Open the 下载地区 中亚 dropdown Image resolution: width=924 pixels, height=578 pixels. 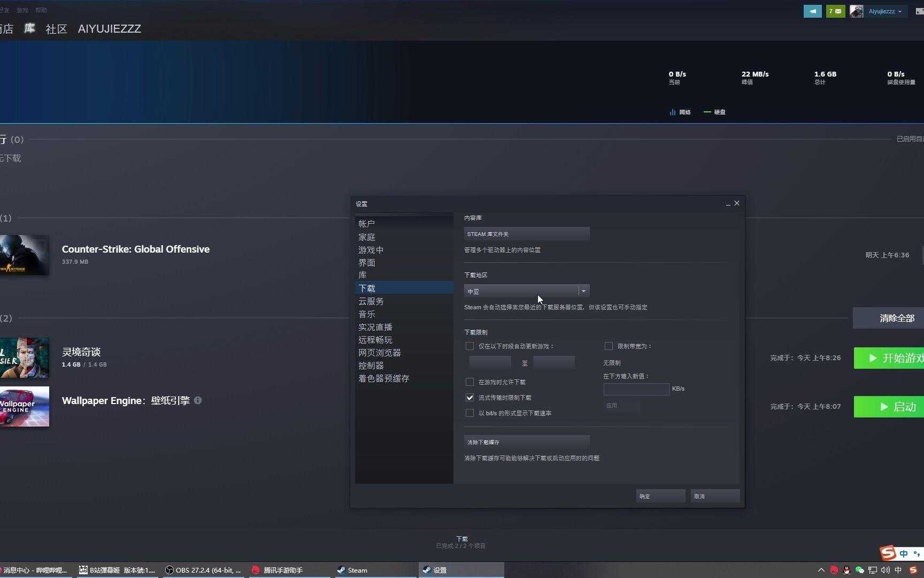[527, 291]
